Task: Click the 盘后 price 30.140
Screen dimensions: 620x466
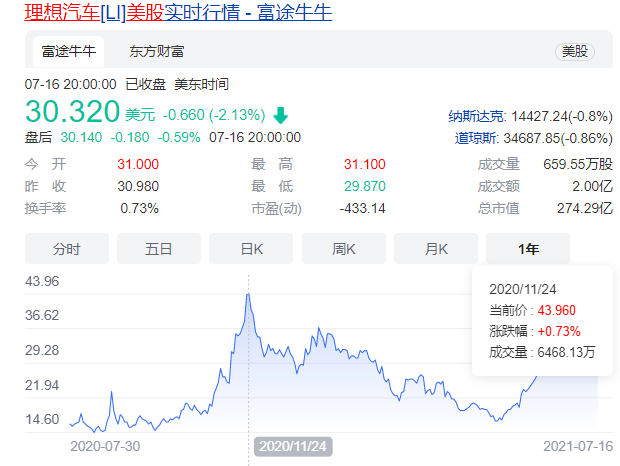Action: tap(81, 137)
